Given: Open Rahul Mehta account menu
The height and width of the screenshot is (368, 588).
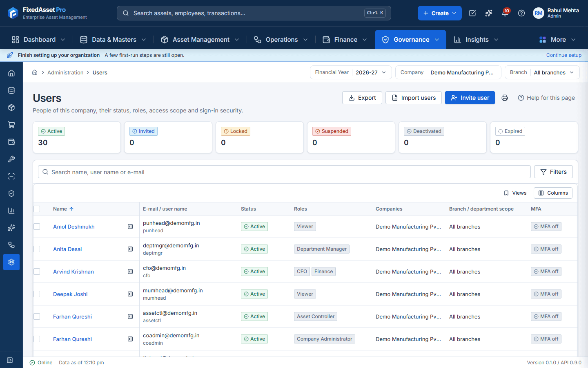Looking at the screenshot, I should (556, 13).
